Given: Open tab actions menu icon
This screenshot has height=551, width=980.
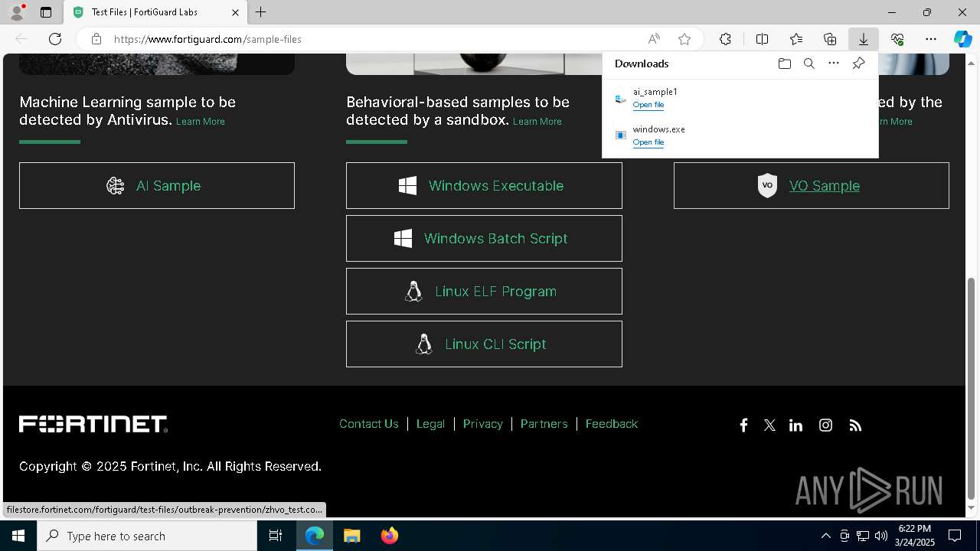Looking at the screenshot, I should point(46,12).
